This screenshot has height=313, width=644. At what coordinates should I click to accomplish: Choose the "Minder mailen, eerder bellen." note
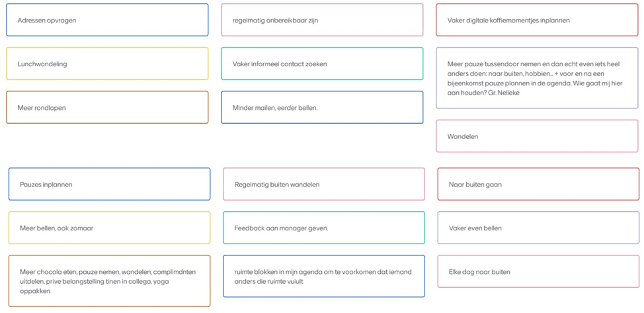tap(322, 108)
